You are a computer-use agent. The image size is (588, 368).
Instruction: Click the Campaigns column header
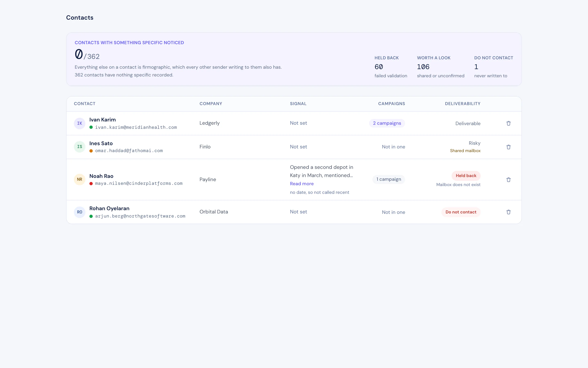(x=391, y=104)
